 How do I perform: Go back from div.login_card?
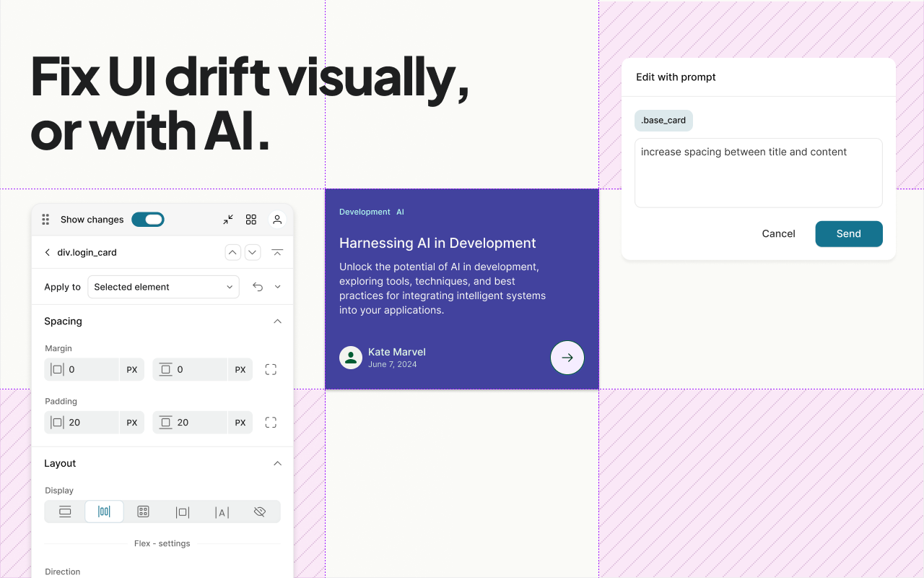(x=48, y=253)
